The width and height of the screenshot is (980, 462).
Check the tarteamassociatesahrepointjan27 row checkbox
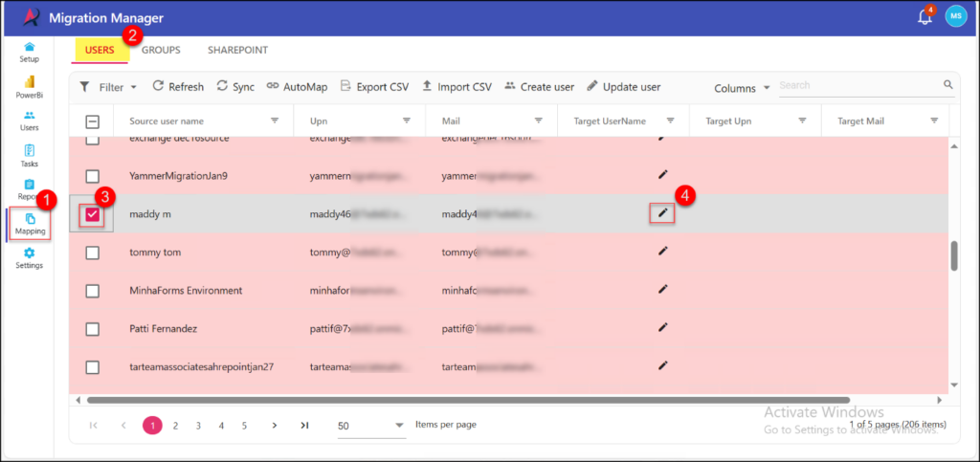[92, 367]
